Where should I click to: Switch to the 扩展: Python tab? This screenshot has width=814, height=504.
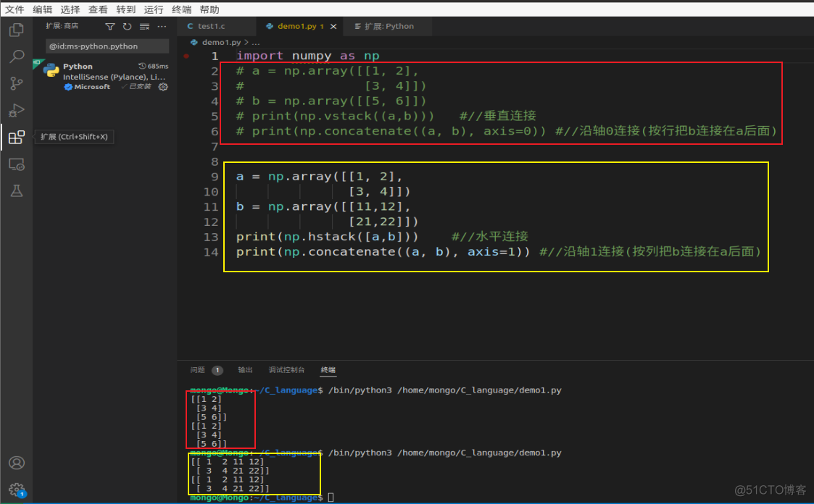click(x=389, y=27)
